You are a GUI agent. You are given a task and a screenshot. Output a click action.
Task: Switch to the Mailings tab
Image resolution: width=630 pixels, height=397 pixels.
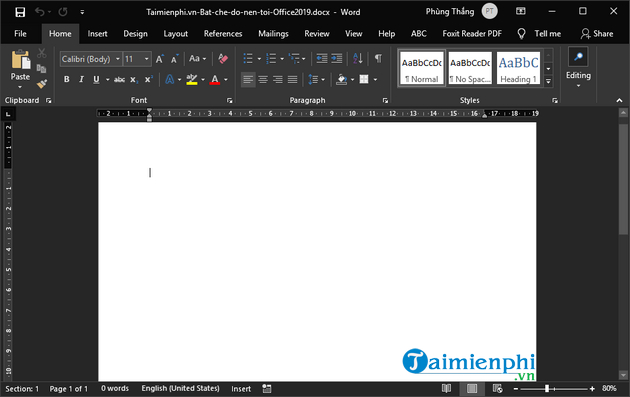[x=273, y=34]
